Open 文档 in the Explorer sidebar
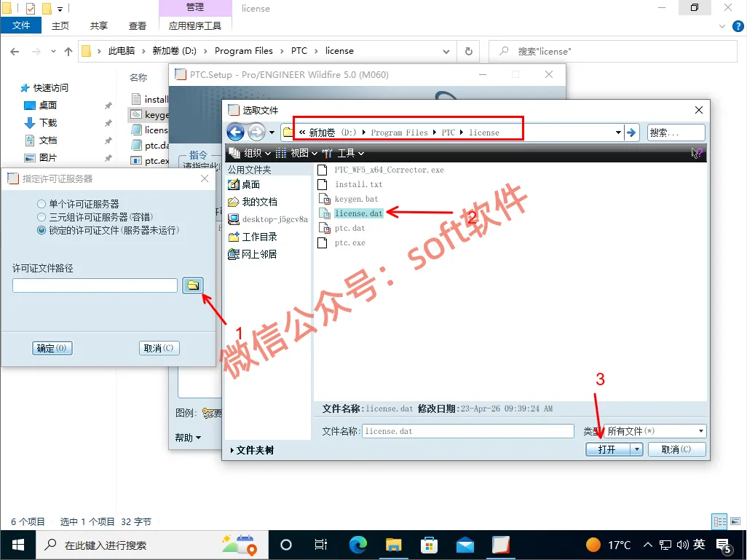This screenshot has height=560, width=747. pyautogui.click(x=41, y=140)
